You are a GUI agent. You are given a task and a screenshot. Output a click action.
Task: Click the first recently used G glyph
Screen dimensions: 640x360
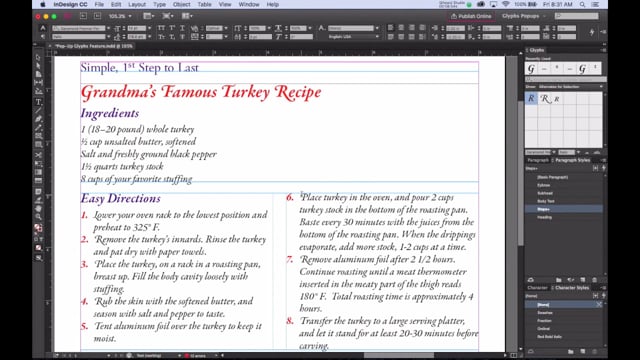coord(531,69)
